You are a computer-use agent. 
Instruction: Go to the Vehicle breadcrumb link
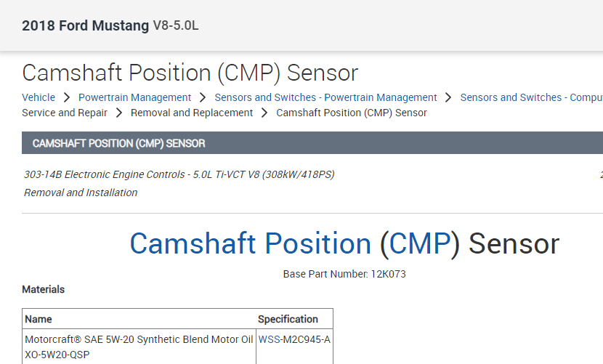pos(39,97)
